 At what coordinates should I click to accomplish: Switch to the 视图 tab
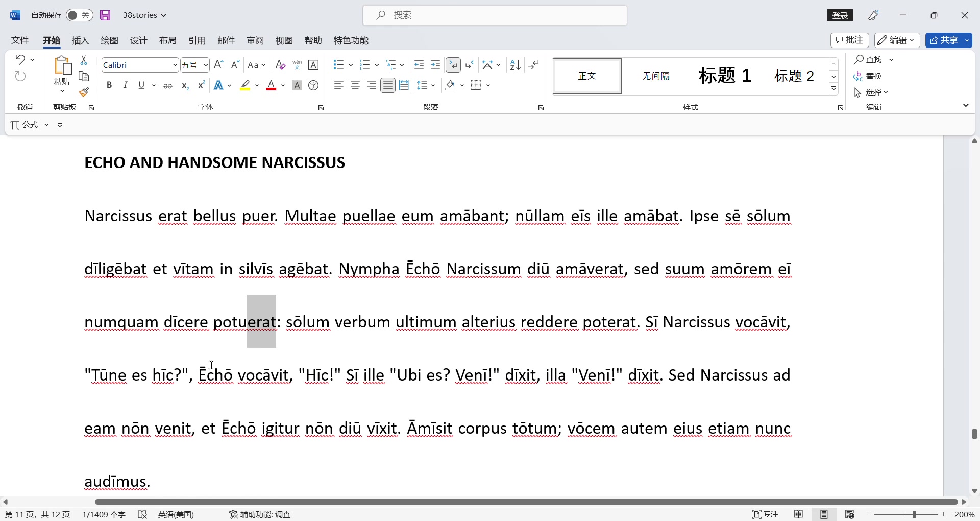click(284, 40)
